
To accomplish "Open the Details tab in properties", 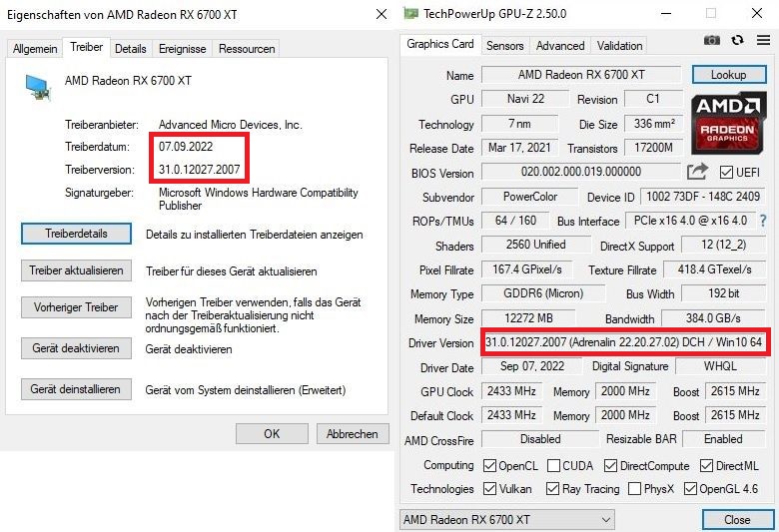I will [131, 49].
